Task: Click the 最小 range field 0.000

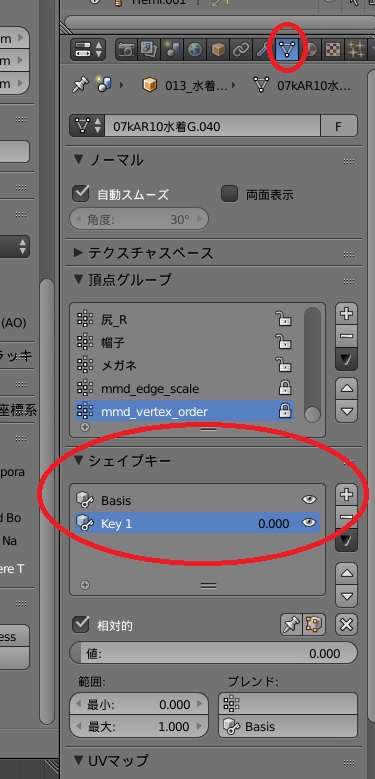Action: 139,704
